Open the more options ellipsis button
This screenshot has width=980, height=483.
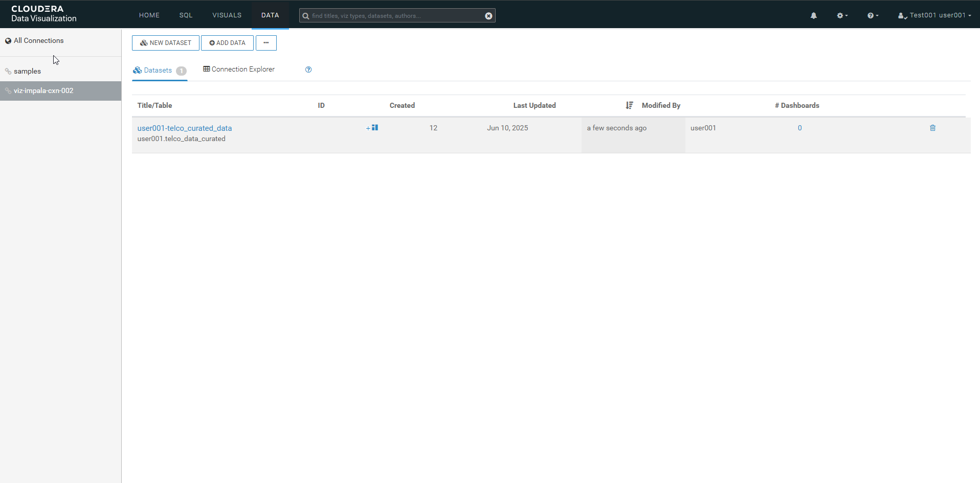(266, 43)
